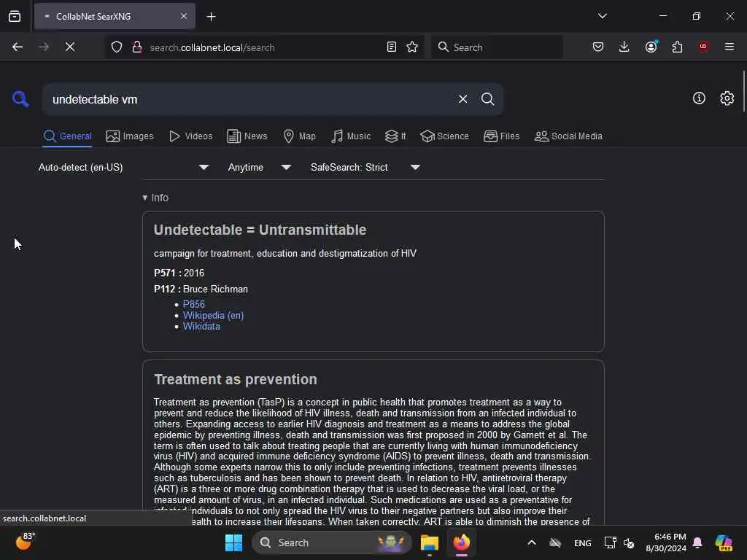Open the Wikipedia (en) link
The height and width of the screenshot is (560, 747).
pos(213,315)
